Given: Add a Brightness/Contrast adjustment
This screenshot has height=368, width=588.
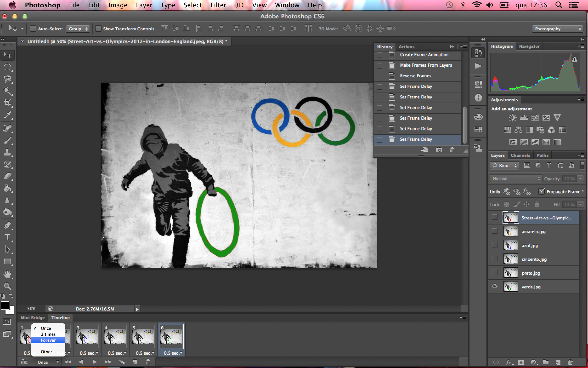Looking at the screenshot, I should [513, 118].
